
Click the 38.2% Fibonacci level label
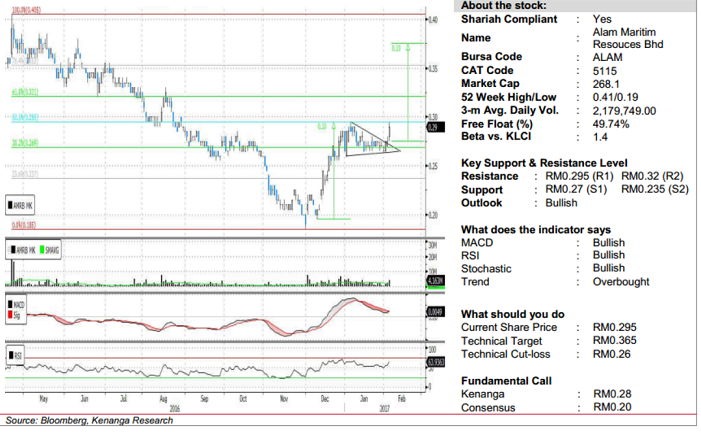coord(25,143)
